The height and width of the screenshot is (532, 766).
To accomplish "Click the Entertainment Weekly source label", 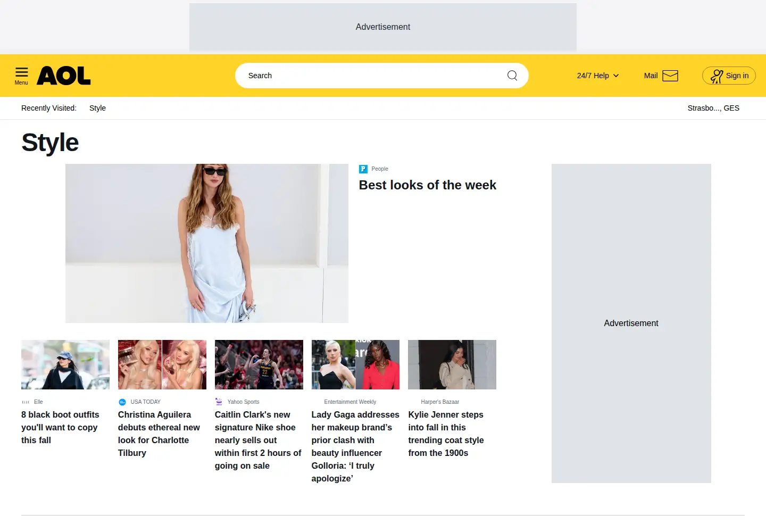I will [350, 402].
